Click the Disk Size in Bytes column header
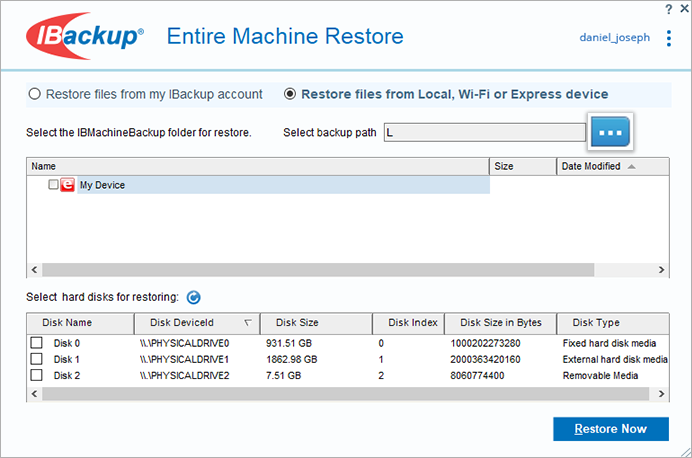 [x=500, y=323]
